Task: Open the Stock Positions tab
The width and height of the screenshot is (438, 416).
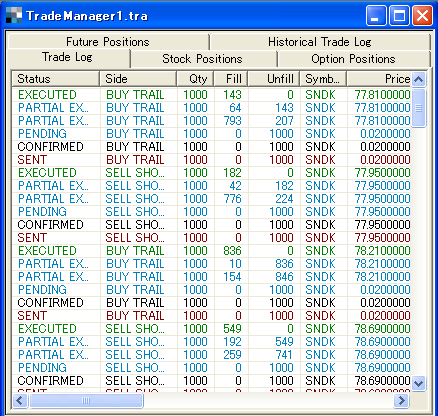Action: coord(202,59)
